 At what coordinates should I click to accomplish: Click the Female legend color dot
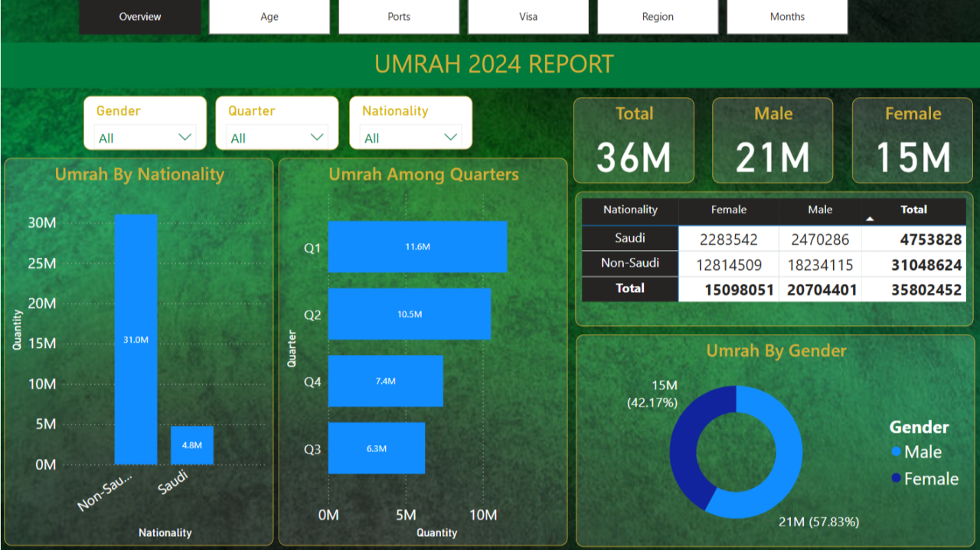[896, 479]
